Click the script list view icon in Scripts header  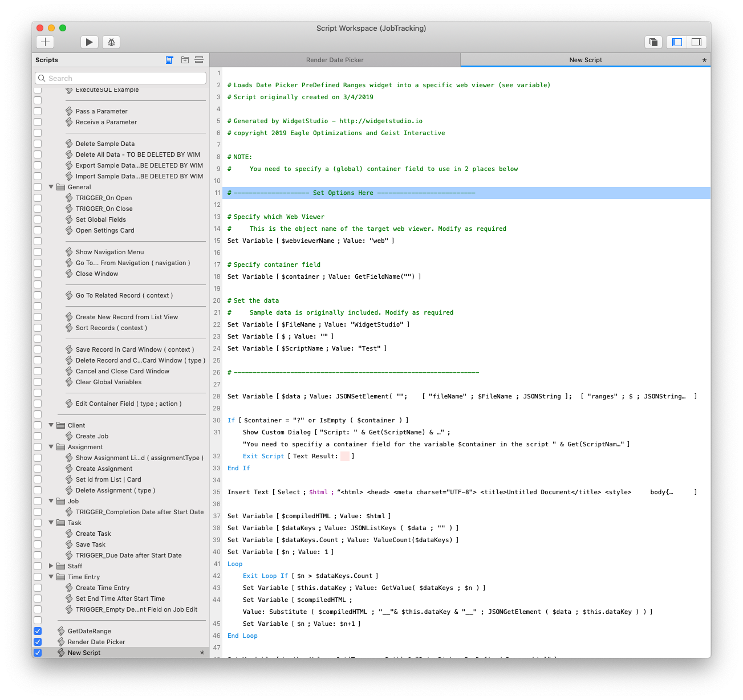[x=169, y=60]
